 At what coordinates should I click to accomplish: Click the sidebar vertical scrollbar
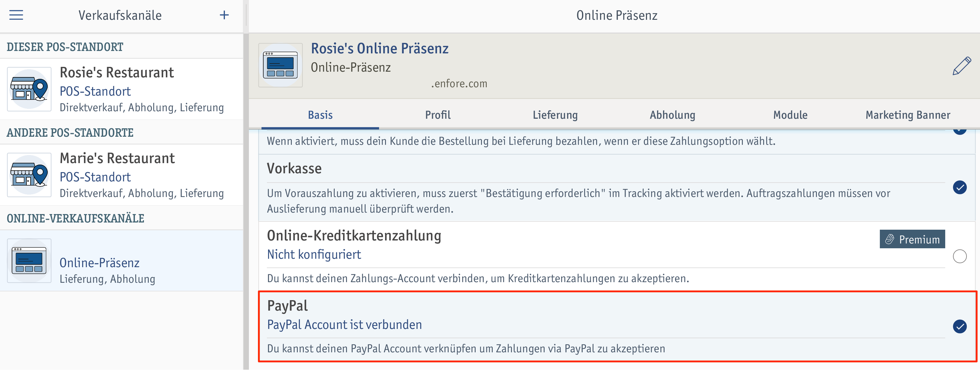point(246,202)
